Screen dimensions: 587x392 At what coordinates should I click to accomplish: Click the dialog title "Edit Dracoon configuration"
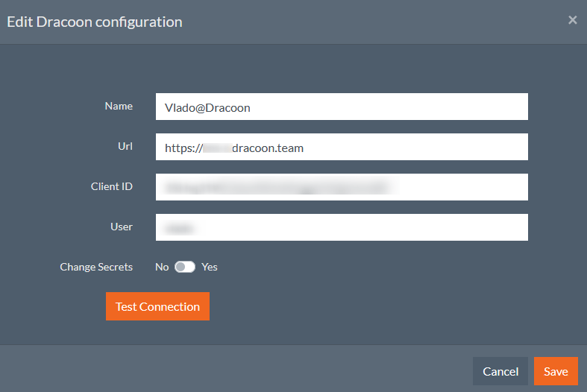tap(95, 22)
